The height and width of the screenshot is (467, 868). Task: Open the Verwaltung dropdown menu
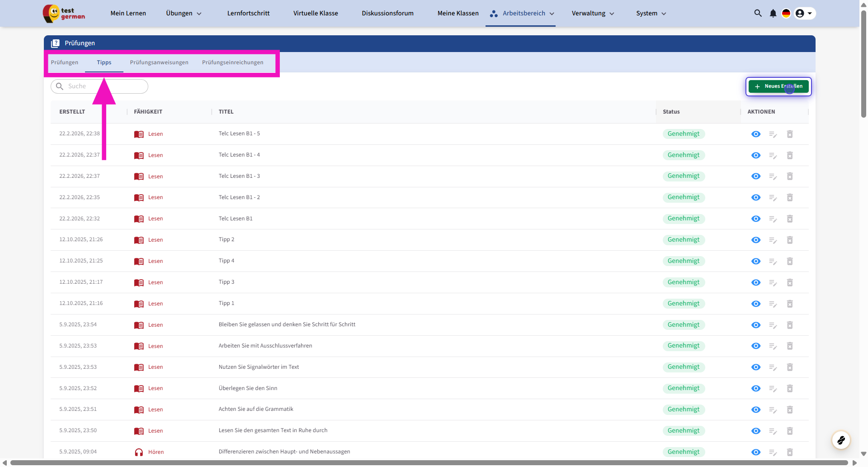593,14
